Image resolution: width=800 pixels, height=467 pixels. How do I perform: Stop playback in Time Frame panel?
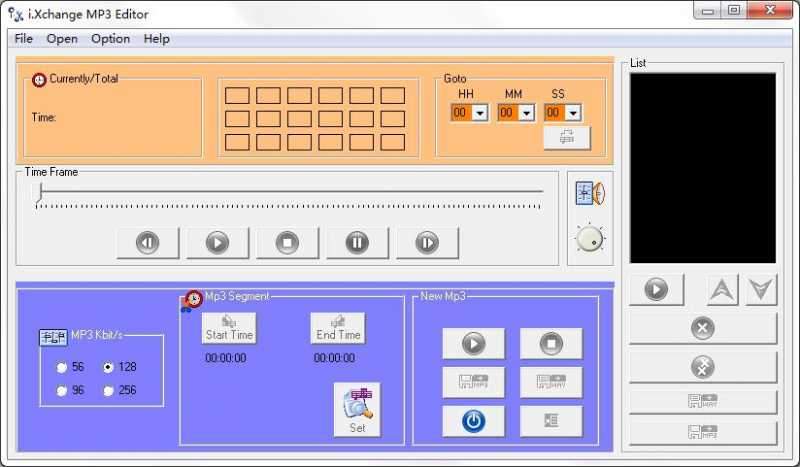tap(287, 242)
